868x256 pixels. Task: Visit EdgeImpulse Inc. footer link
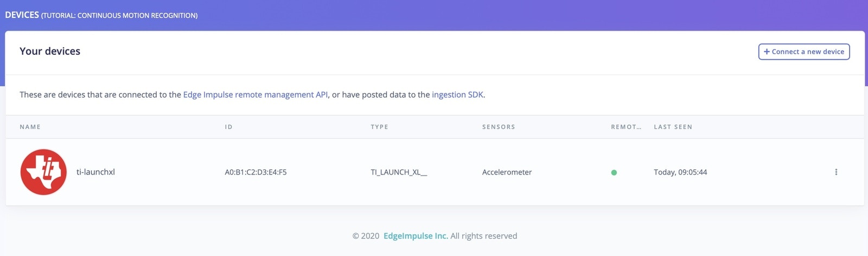(x=416, y=236)
